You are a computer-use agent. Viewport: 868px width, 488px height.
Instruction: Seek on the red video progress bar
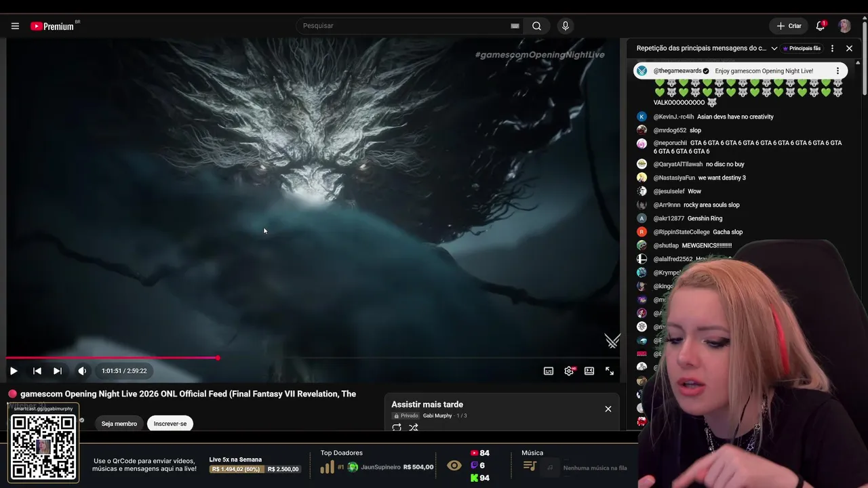(313, 358)
